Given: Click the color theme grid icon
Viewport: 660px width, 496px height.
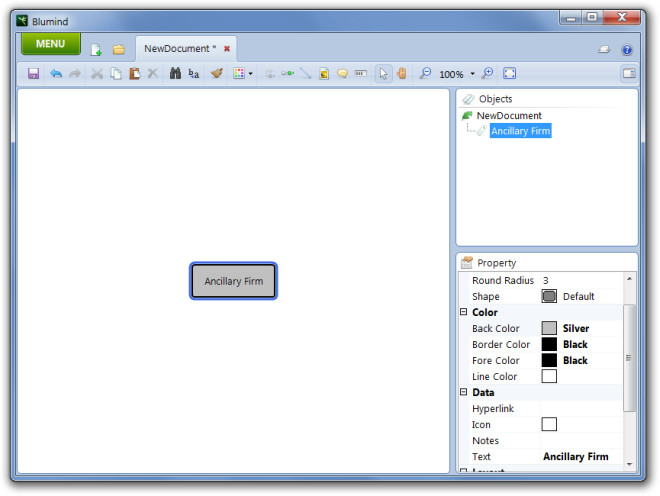Looking at the screenshot, I should [239, 74].
